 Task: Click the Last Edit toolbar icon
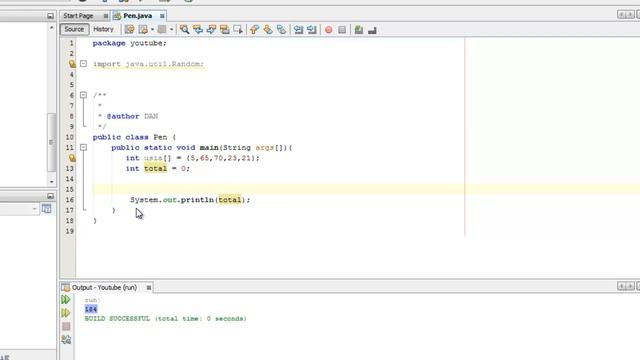point(129,29)
